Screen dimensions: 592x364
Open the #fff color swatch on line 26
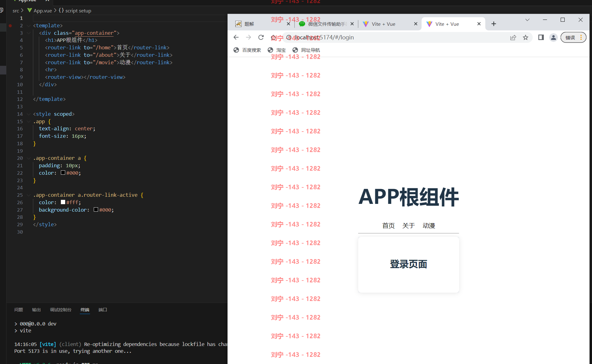pos(63,202)
